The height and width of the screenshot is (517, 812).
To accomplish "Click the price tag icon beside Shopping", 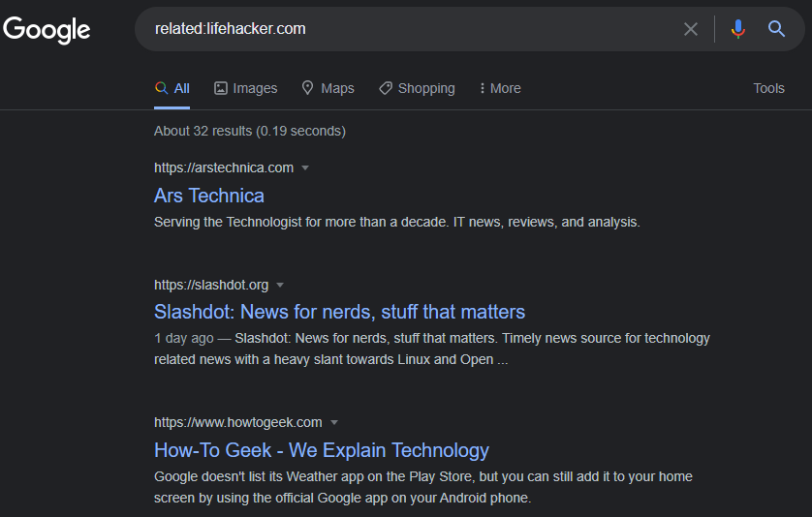I will [386, 88].
